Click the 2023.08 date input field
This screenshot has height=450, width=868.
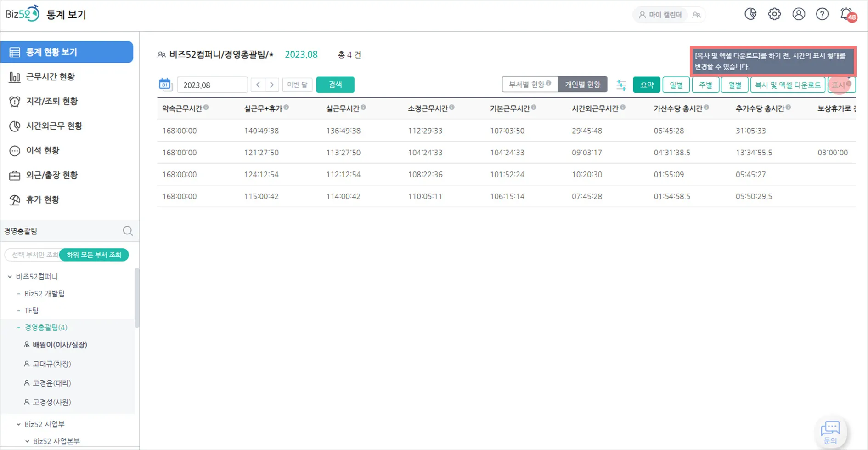[212, 85]
